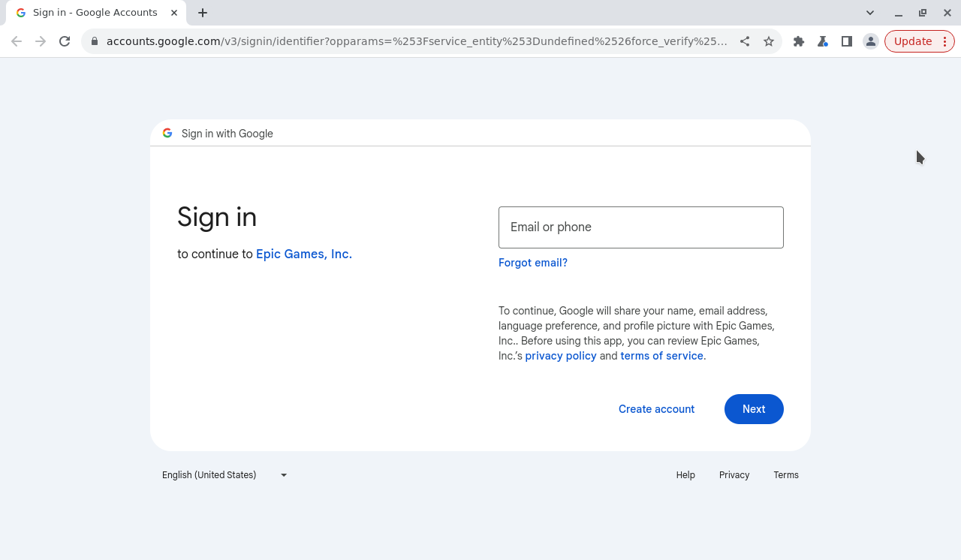Open the Epic Games, Inc. link
The height and width of the screenshot is (560, 961).
tap(304, 254)
